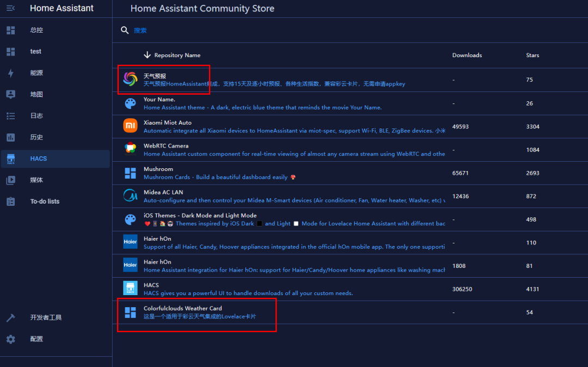Open 配置 settings page
Image resolution: width=588 pixels, height=367 pixels.
55,339
